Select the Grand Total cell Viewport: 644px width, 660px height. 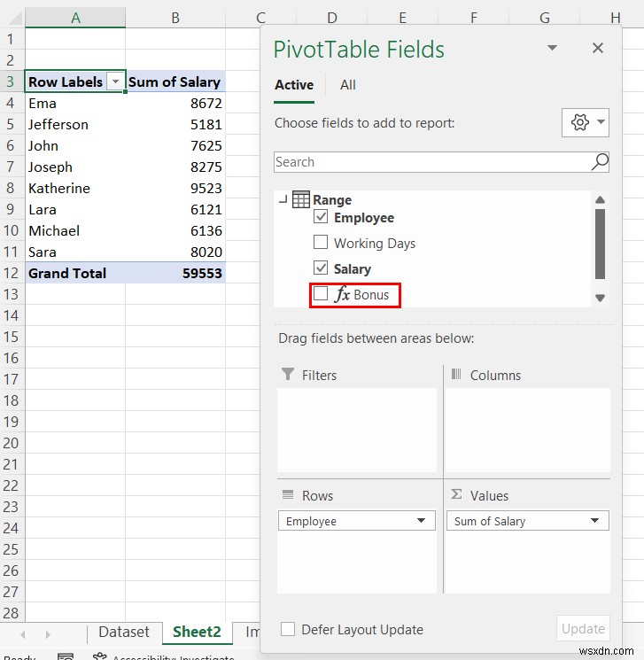(75, 273)
